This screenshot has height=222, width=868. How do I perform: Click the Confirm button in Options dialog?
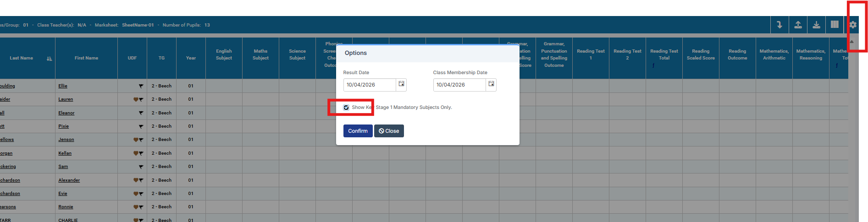[358, 131]
